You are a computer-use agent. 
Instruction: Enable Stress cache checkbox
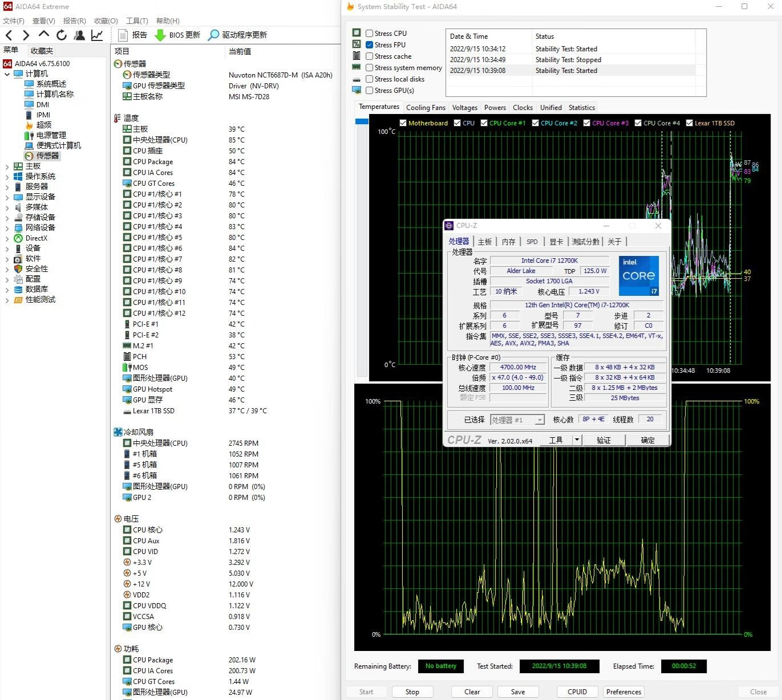coord(370,56)
